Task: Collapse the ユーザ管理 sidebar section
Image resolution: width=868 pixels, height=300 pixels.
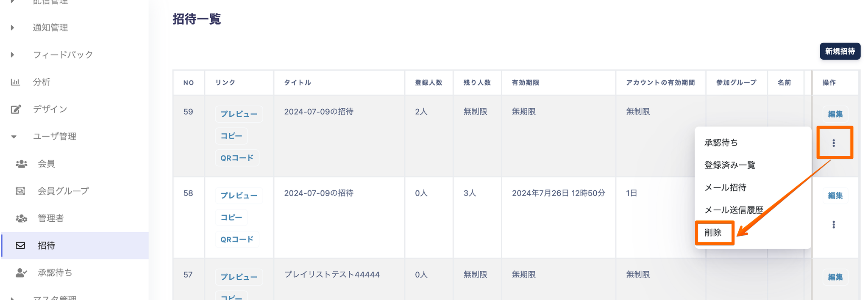Action: [14, 137]
